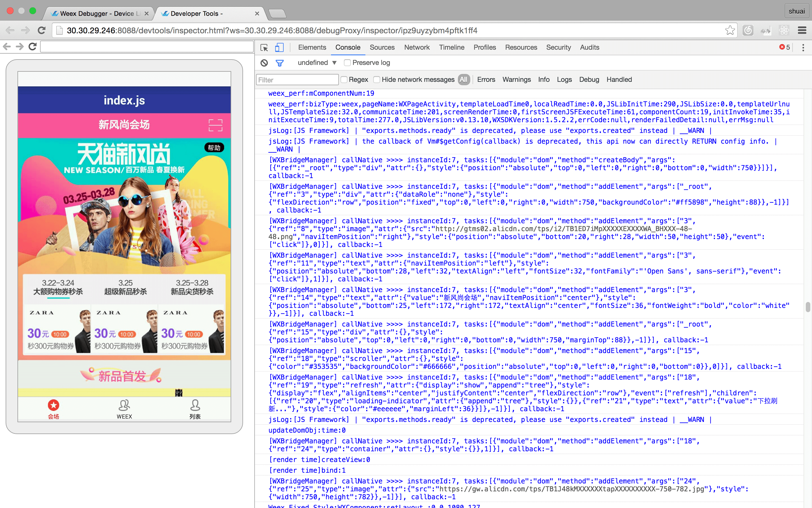Image resolution: width=812 pixels, height=508 pixels.
Task: Tap the third ZARA 30元 coupon card
Action: coord(192,329)
